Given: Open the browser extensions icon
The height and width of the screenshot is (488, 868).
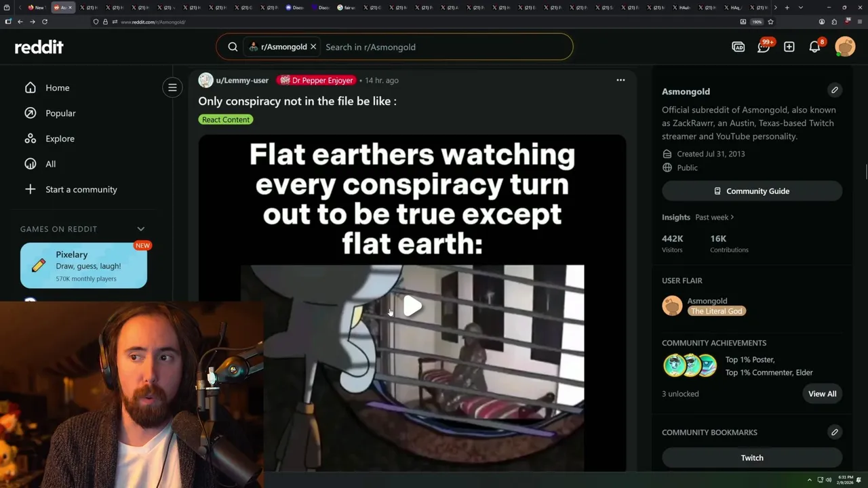Looking at the screenshot, I should point(834,22).
